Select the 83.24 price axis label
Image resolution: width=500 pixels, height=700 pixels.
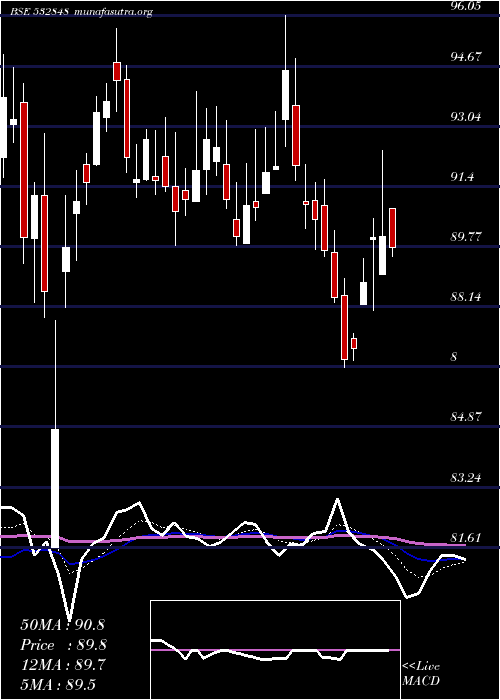[x=466, y=478]
